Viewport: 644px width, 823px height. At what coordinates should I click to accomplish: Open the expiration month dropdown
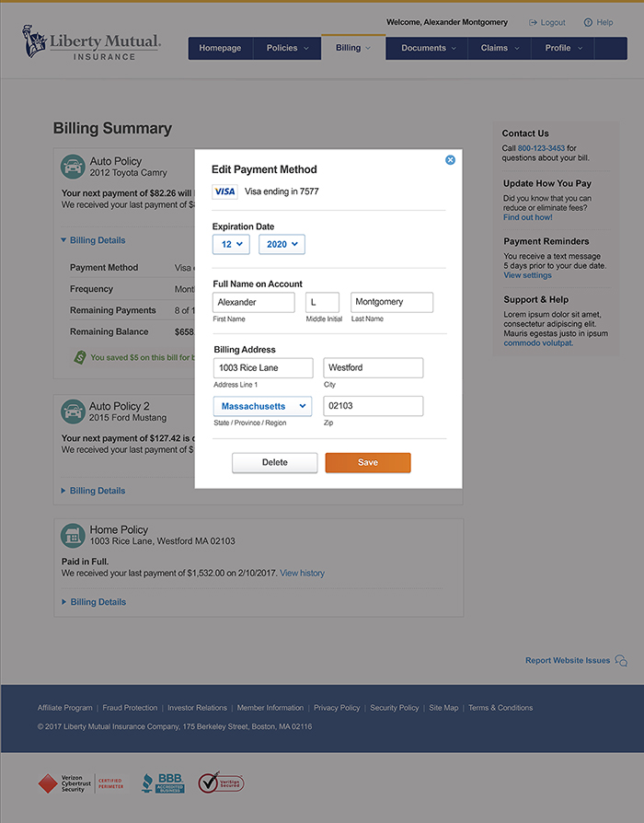231,244
